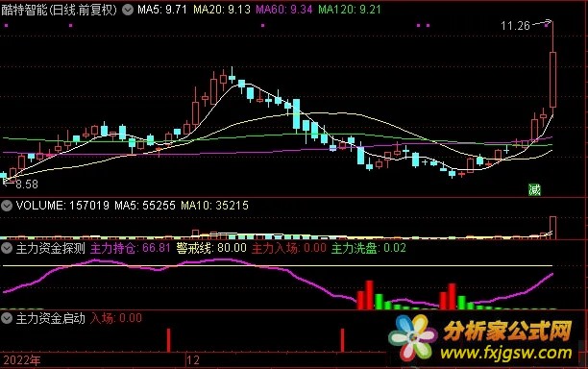
Task: Click the tallest red candlestick at right
Action: pos(552,80)
